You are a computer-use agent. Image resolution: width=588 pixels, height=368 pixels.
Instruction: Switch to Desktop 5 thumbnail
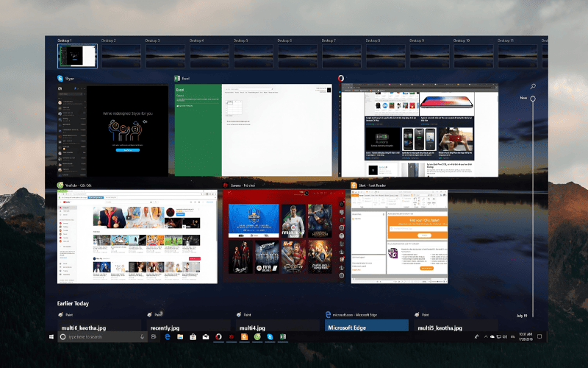pos(253,56)
